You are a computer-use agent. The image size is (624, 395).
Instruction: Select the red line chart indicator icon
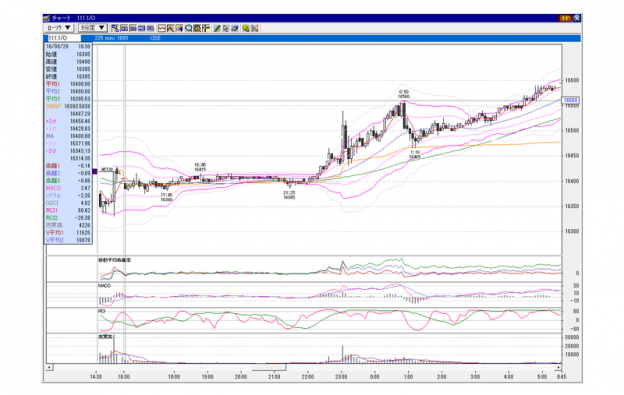[x=162, y=28]
